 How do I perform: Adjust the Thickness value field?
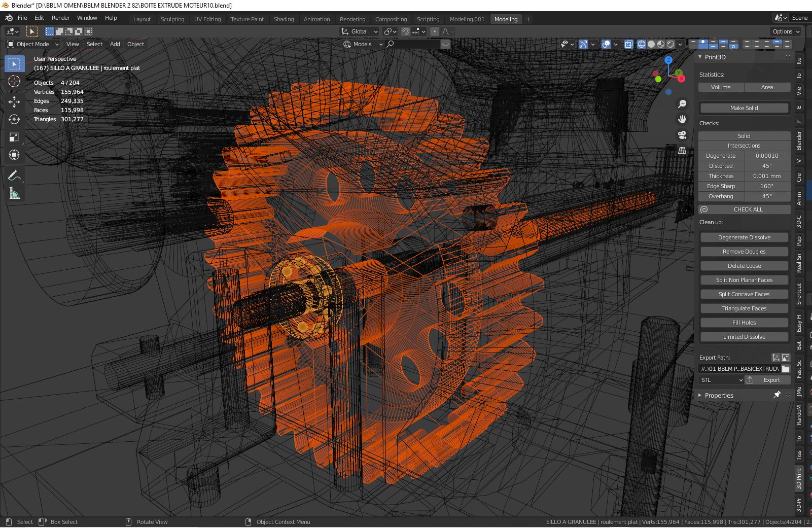tap(766, 176)
